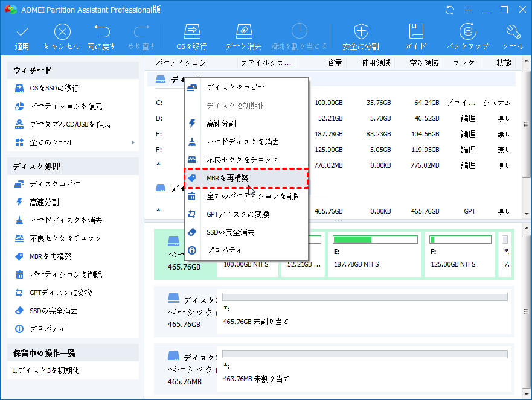Click the やり直す redo toolbar icon
Screen dimensions: 532x400
(x=141, y=37)
